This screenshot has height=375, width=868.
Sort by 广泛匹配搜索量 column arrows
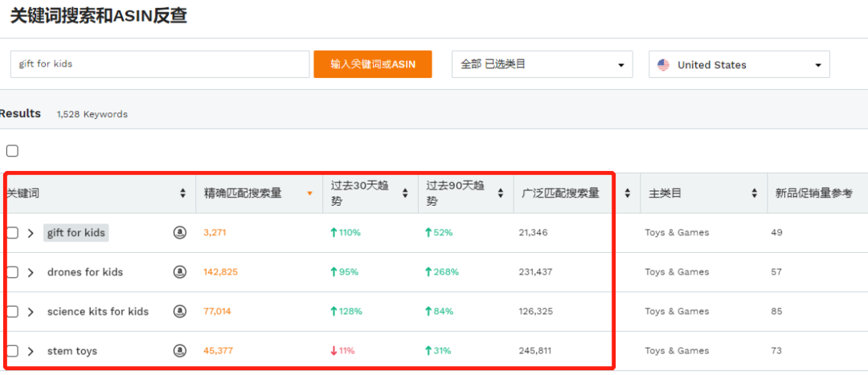pyautogui.click(x=628, y=194)
